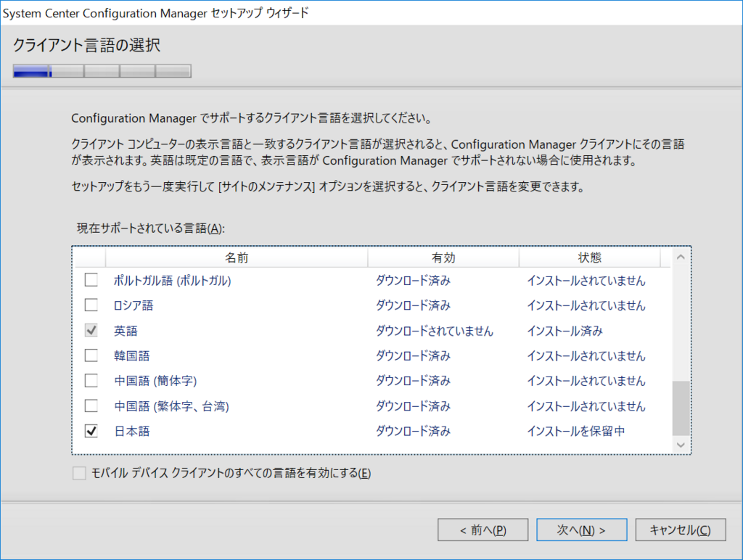
Task: Click the 現在サポートされている言語(A): label
Action: pos(151,228)
